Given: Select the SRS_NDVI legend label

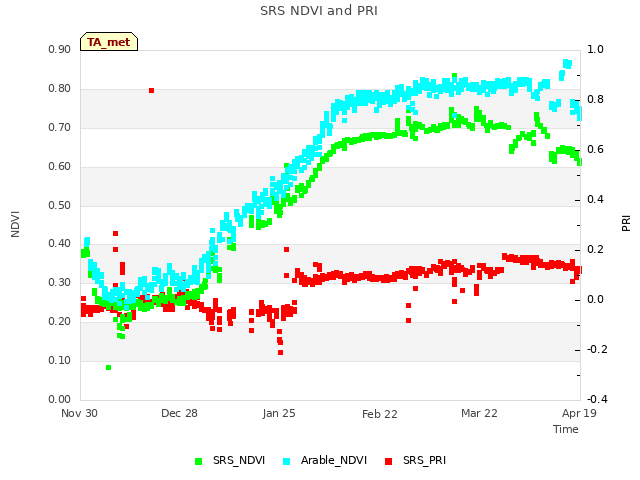Looking at the screenshot, I should point(239,460).
